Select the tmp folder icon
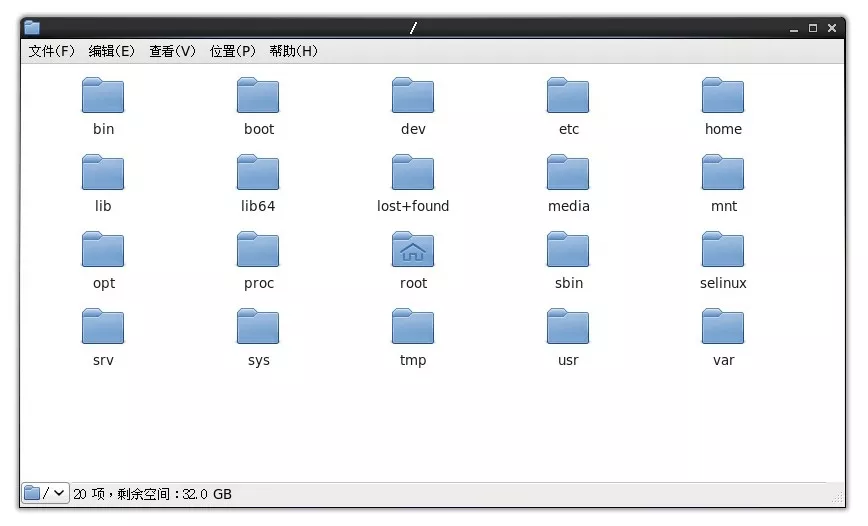The image size is (868, 526). (413, 326)
